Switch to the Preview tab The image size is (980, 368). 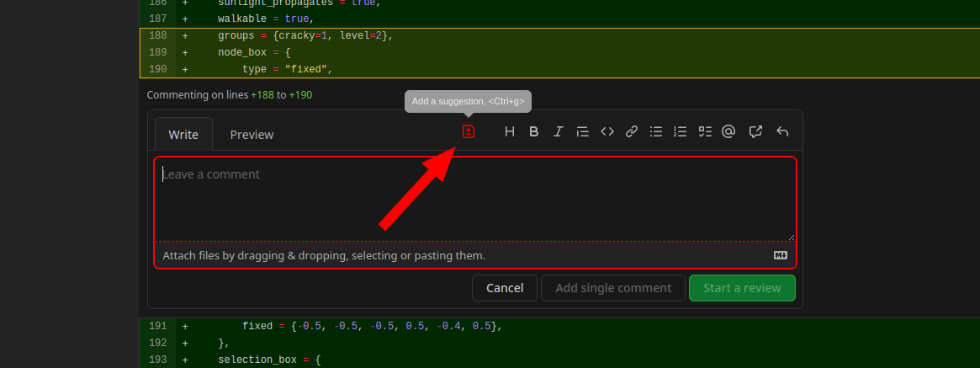(252, 135)
